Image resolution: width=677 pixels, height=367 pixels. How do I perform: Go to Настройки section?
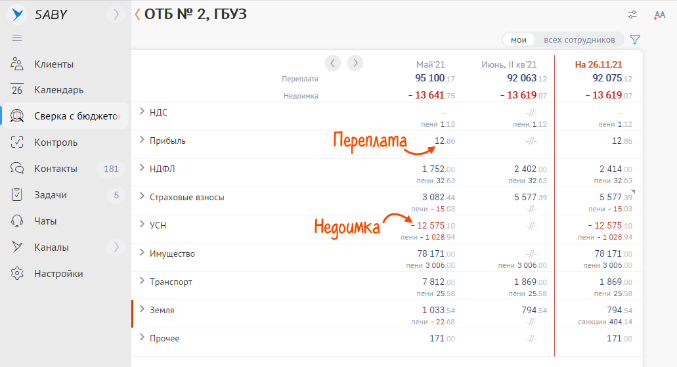click(58, 274)
